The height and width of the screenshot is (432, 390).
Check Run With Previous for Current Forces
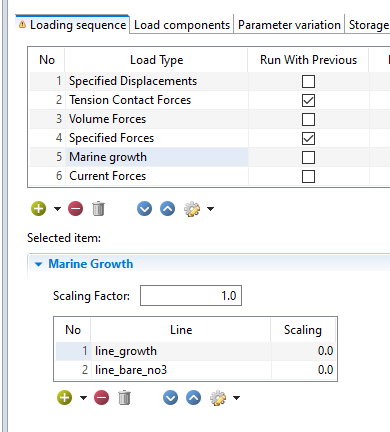(x=308, y=176)
